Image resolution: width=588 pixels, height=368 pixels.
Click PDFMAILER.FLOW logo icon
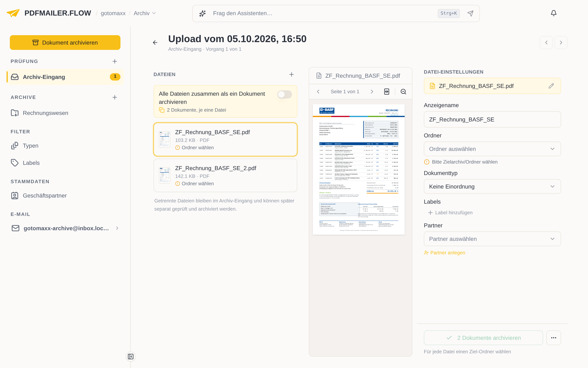pos(13,13)
